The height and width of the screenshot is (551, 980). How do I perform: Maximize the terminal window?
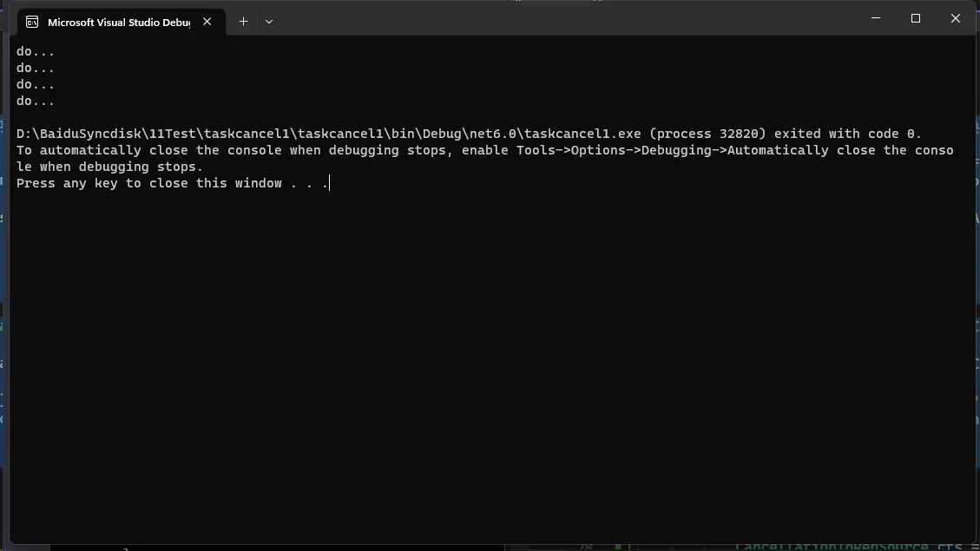click(x=916, y=18)
